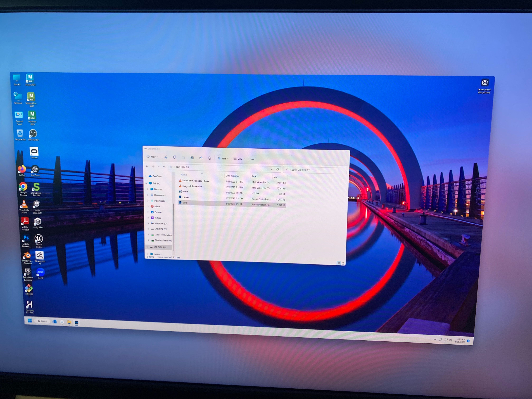Click the Cut scissors icon in File Explorer

[166, 157]
